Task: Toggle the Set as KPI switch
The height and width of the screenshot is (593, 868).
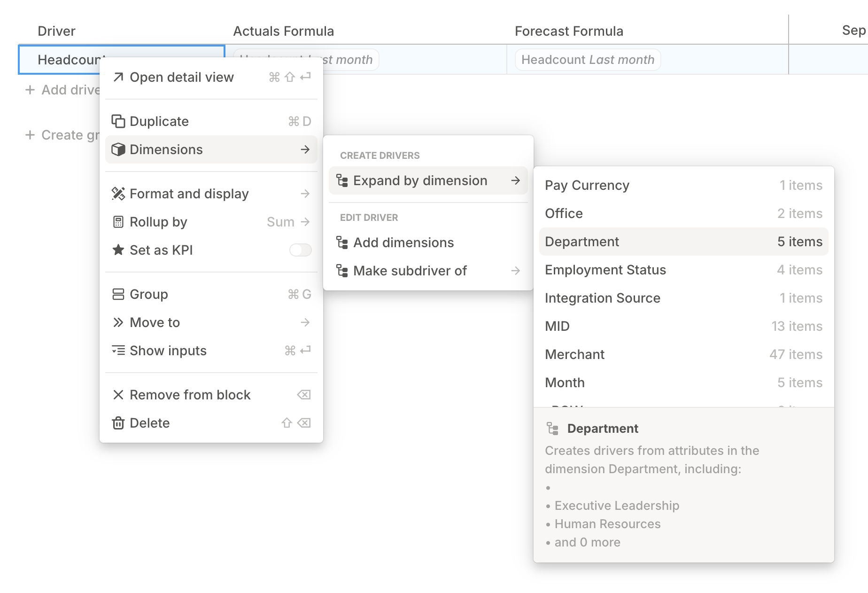Action: click(x=300, y=250)
